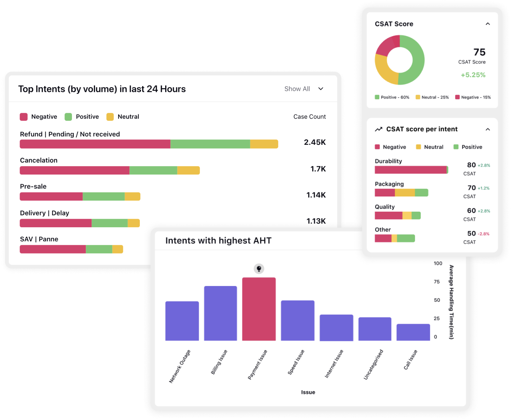
Task: Click the 70 CSAT value for Packaging
Action: click(x=471, y=188)
